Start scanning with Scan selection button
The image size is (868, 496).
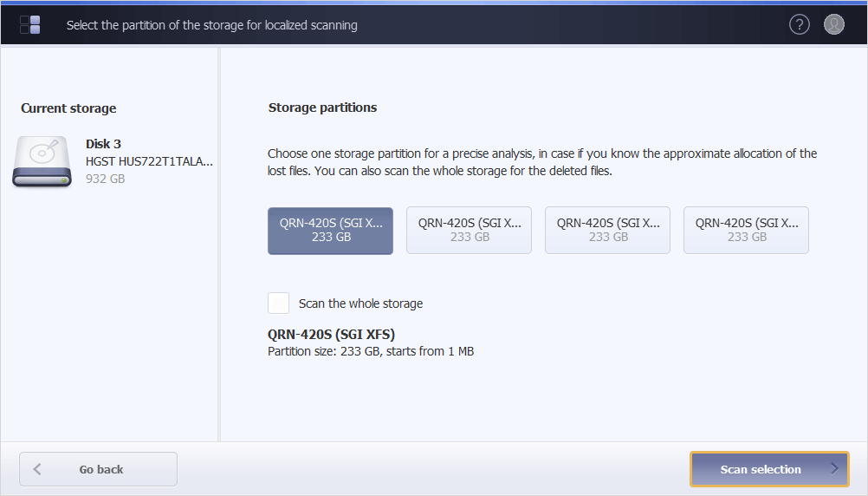point(761,469)
